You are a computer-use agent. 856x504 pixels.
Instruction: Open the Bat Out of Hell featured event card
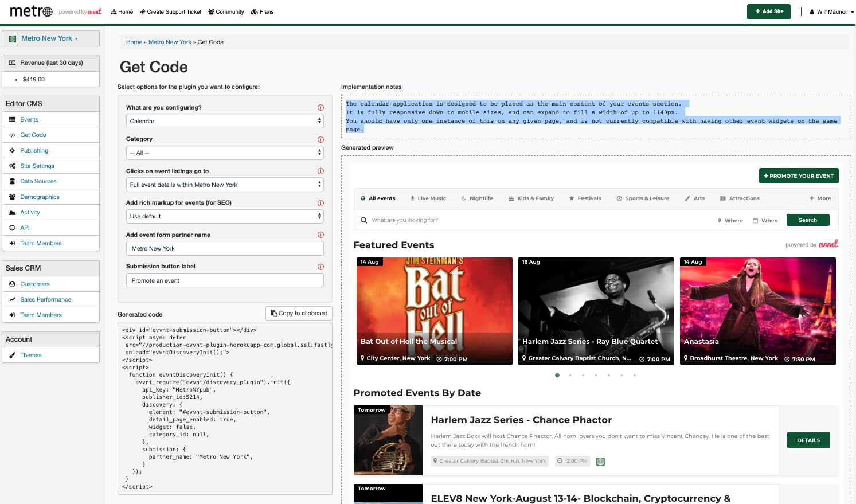(435, 311)
